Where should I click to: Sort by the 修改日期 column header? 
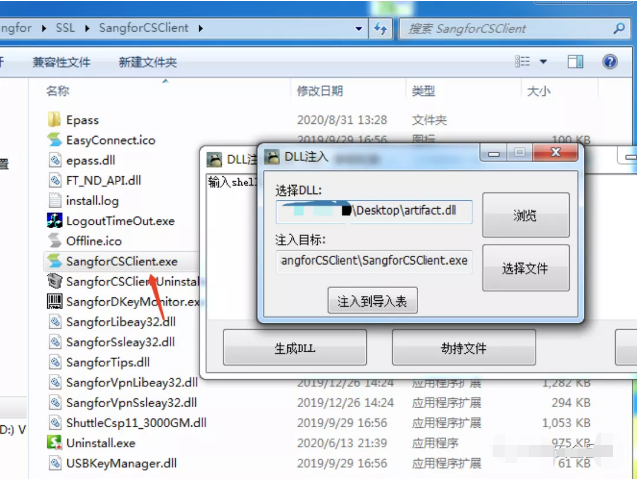point(320,91)
